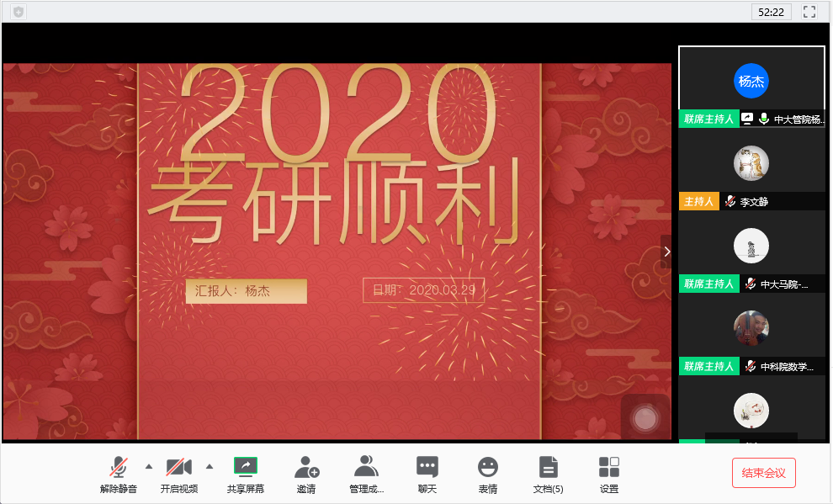Click the meeting security shield icon

coord(19,12)
